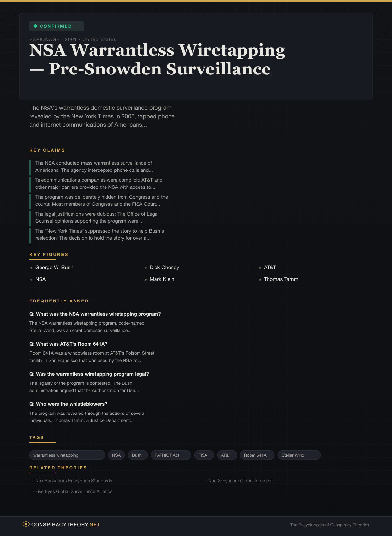Select the warrantless wiretapping tag
The width and height of the screenshot is (392, 536).
67,455
